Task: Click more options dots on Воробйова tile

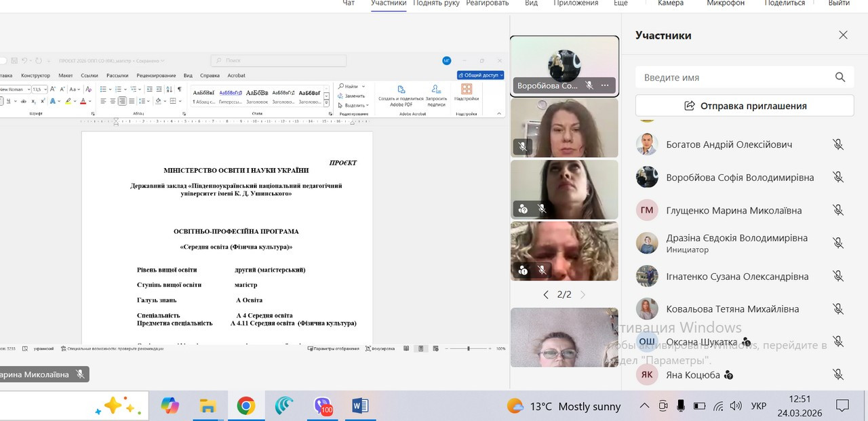Action: tap(605, 86)
